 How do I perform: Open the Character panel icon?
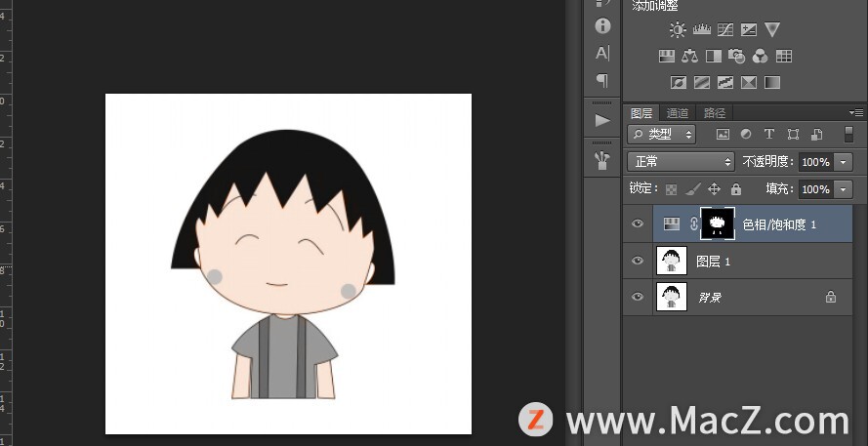[602, 53]
